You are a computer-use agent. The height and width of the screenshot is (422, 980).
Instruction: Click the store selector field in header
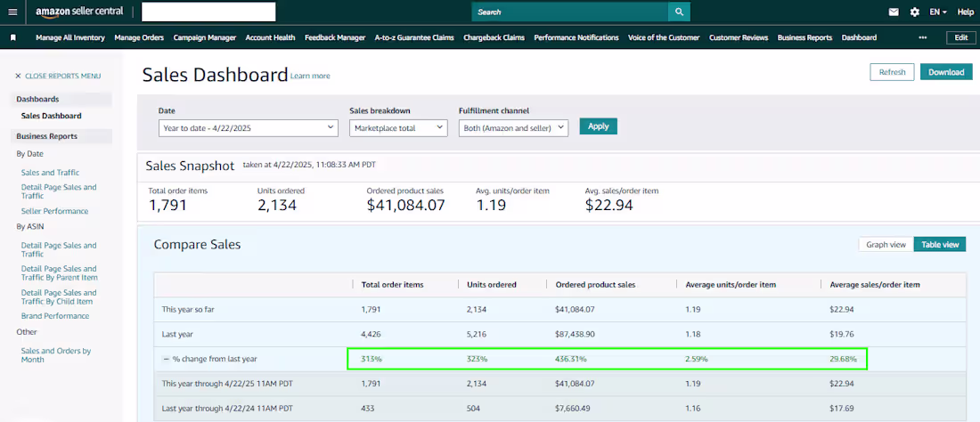pos(208,12)
